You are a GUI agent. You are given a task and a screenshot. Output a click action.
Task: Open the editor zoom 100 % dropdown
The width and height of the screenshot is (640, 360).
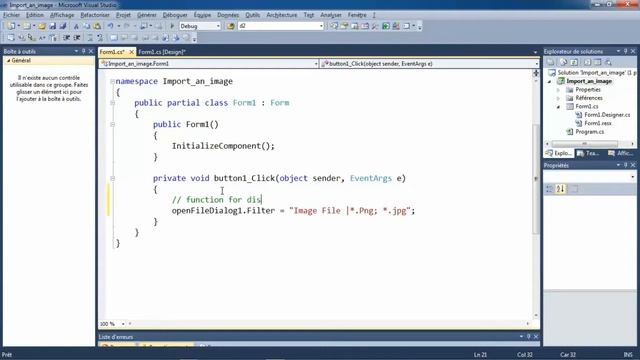pos(123,324)
